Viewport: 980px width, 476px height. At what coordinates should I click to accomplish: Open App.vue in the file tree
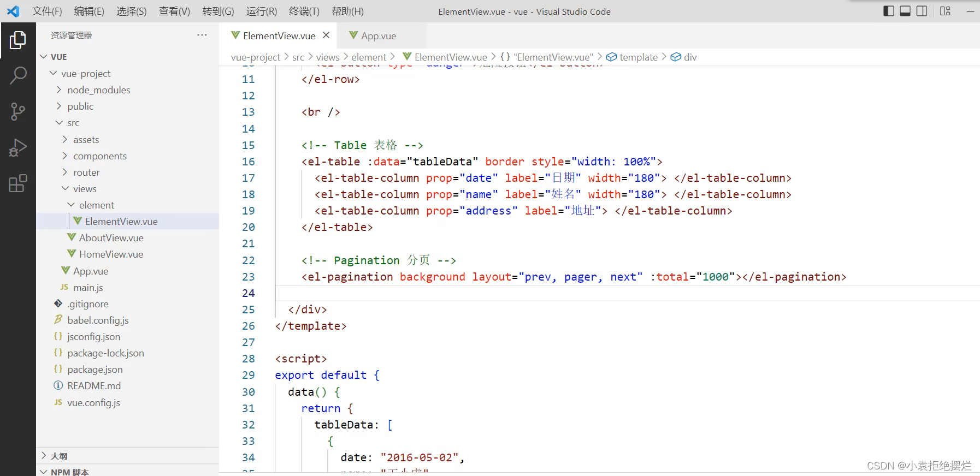[128, 271]
